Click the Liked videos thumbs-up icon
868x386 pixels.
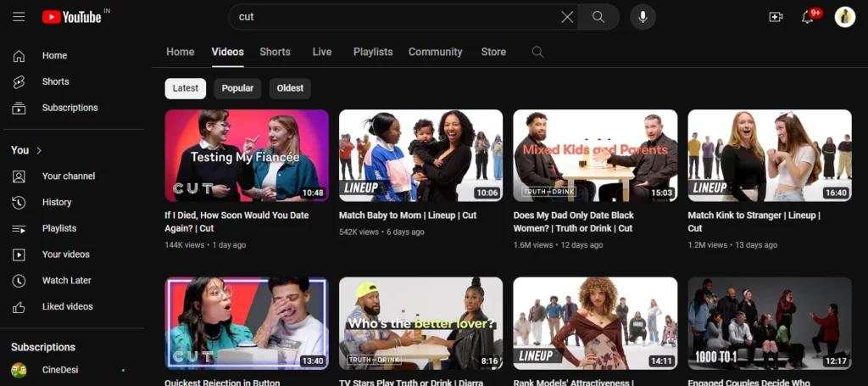[19, 307]
